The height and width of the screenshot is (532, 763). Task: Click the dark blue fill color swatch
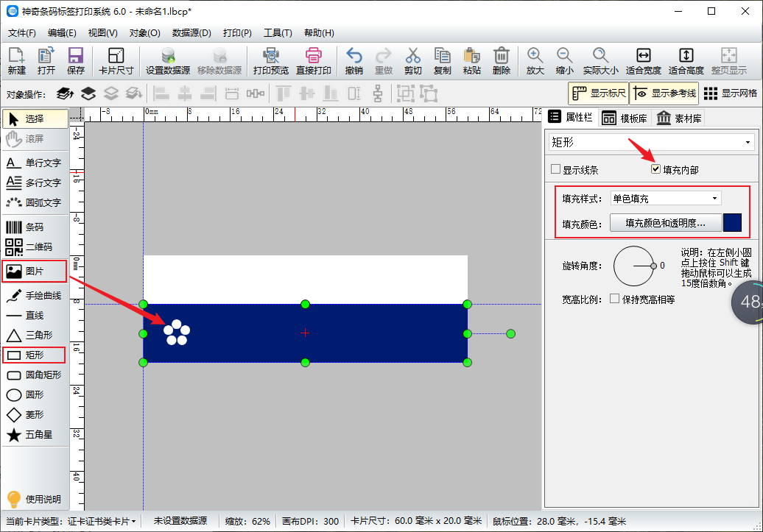732,223
